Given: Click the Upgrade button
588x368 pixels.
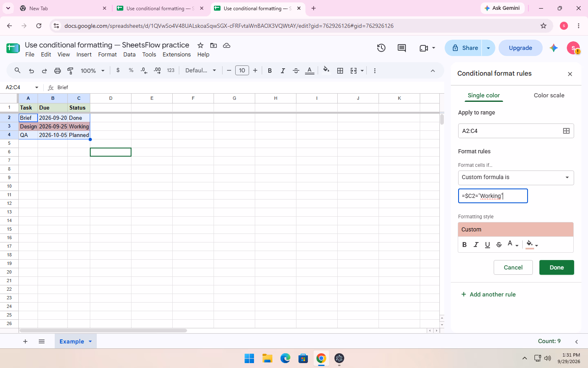Looking at the screenshot, I should pos(520,48).
